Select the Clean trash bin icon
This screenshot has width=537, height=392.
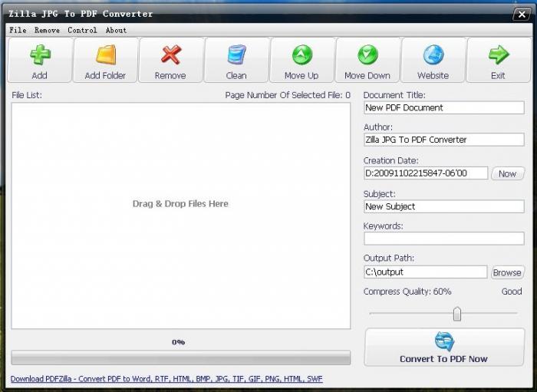[x=236, y=55]
